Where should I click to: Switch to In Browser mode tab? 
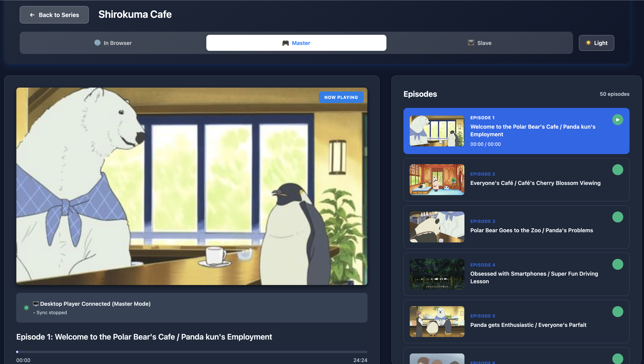113,43
